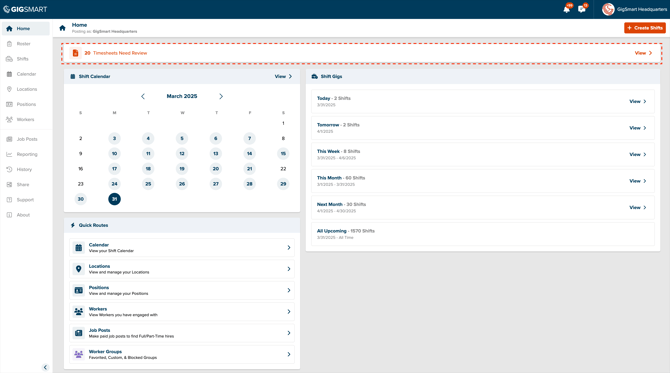Click the Workers quick route people icon

(x=79, y=311)
